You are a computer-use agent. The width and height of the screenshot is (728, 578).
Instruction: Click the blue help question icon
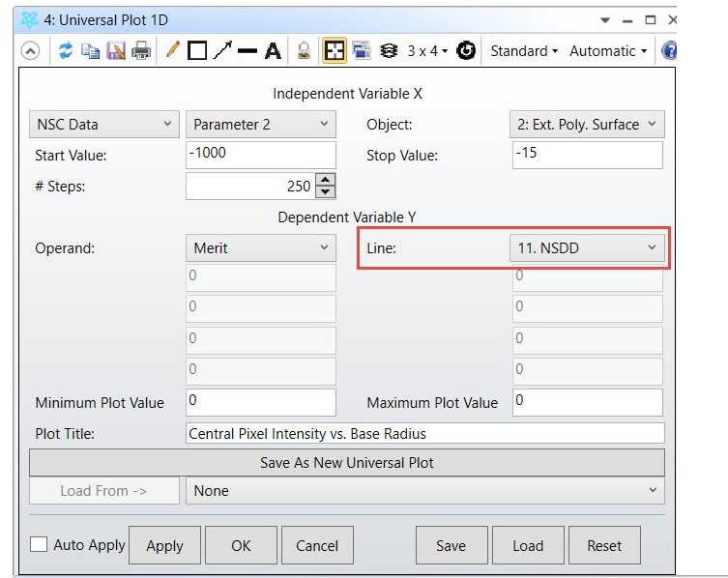669,50
